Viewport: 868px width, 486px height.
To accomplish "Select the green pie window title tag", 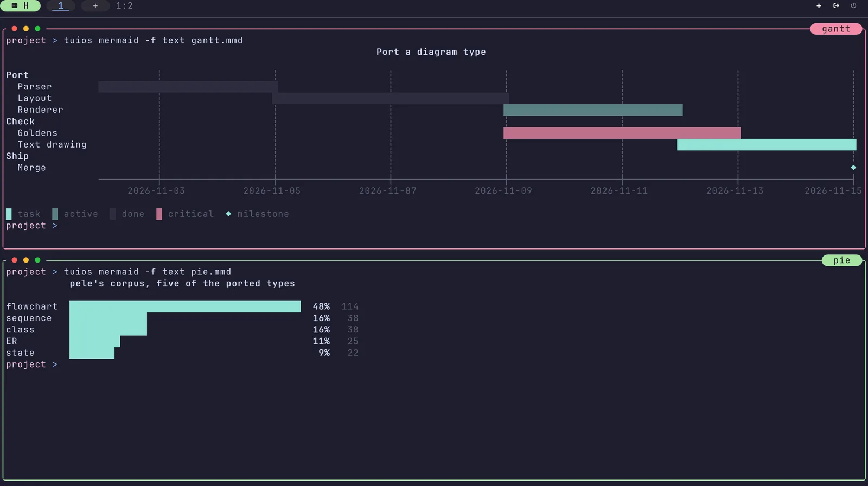I will tap(842, 260).
